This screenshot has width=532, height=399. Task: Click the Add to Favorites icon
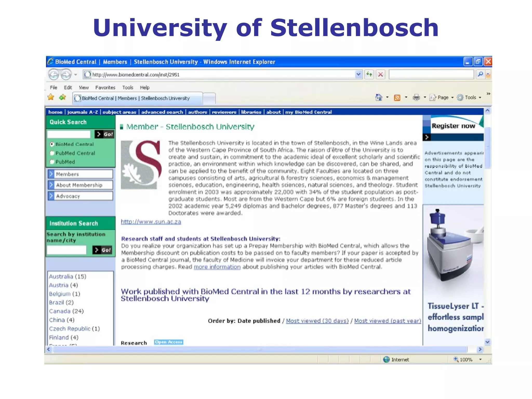[x=63, y=97]
